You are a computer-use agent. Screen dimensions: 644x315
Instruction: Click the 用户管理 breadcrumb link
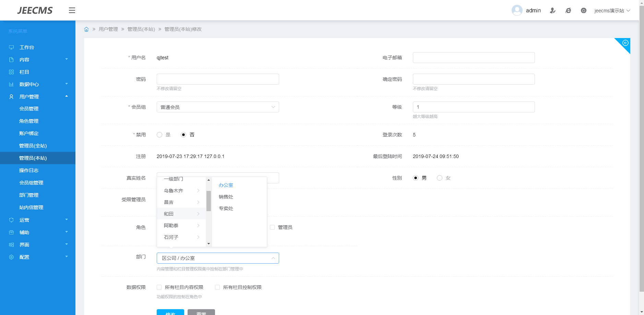(108, 29)
